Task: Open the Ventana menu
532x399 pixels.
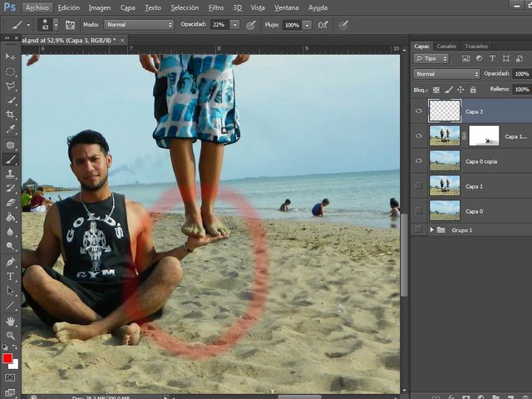Action: [x=286, y=7]
